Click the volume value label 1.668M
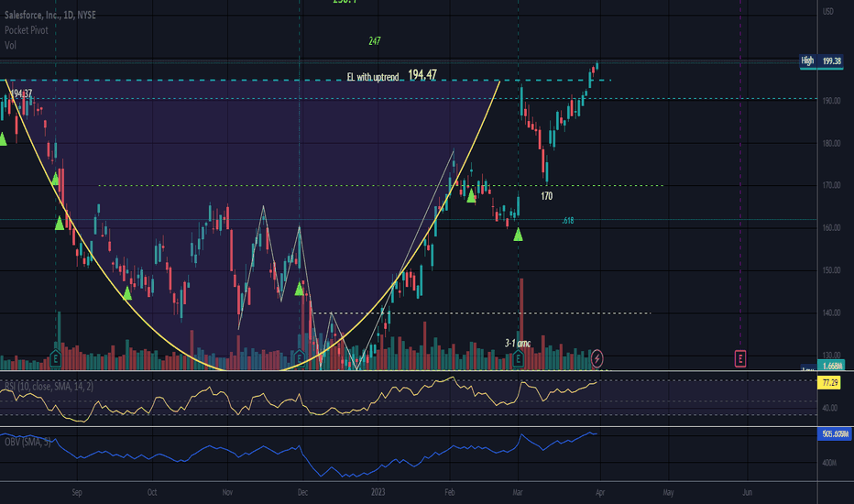The image size is (854, 504). point(832,367)
